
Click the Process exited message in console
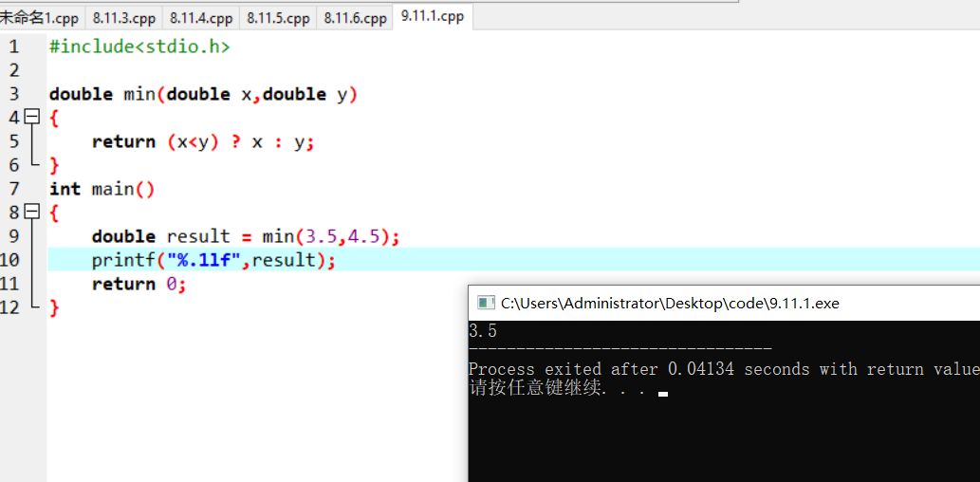point(724,369)
